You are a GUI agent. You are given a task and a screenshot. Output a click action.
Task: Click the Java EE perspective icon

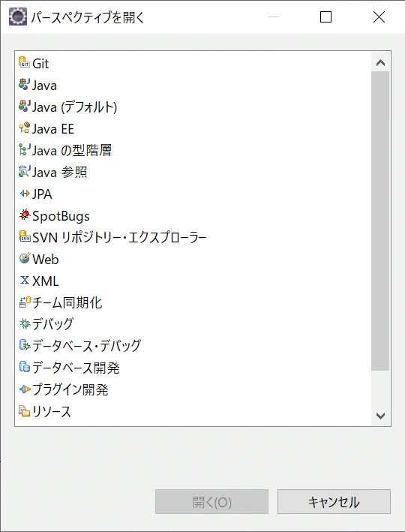(25, 128)
